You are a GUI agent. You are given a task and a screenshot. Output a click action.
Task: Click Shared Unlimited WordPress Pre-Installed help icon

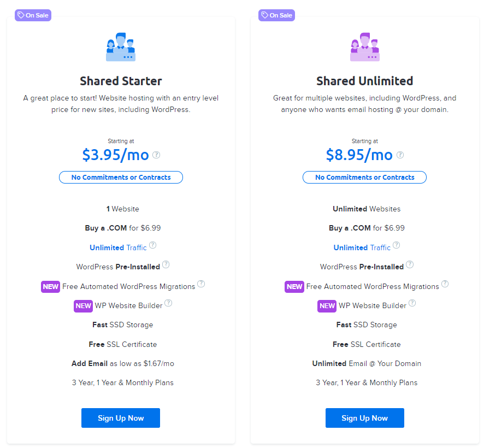[410, 264]
